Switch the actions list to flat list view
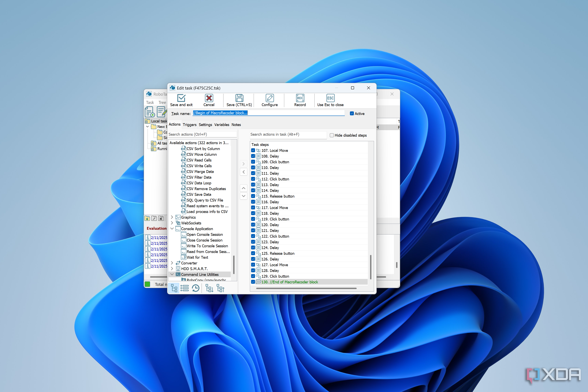 click(x=185, y=288)
